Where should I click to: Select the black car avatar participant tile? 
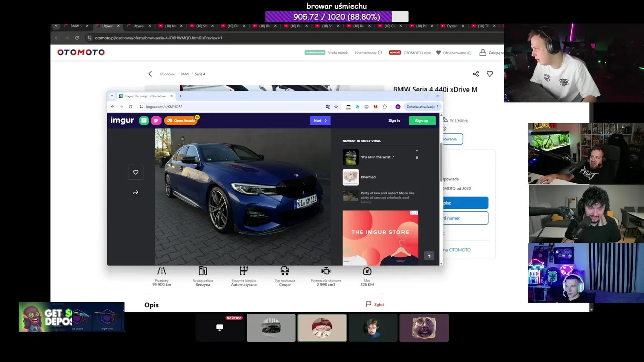(x=271, y=328)
